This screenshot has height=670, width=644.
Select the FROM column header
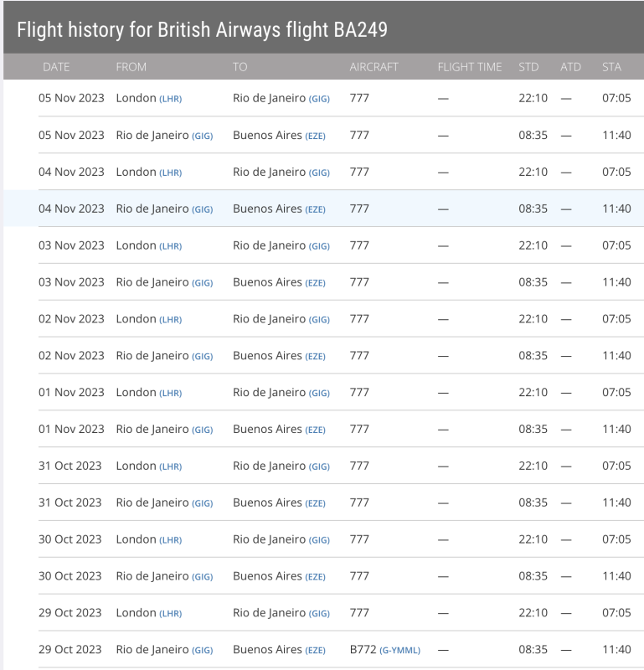click(x=131, y=67)
